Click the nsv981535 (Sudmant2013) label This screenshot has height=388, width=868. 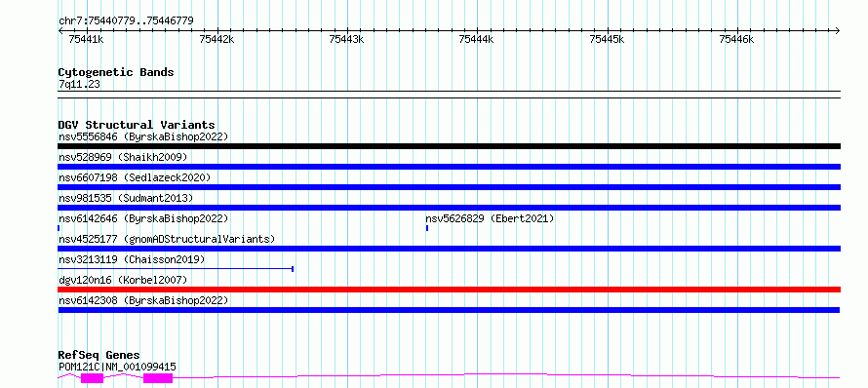(126, 198)
